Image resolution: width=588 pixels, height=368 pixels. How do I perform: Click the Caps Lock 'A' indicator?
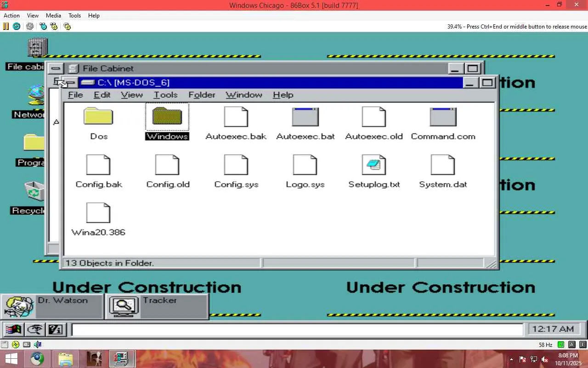572,344
